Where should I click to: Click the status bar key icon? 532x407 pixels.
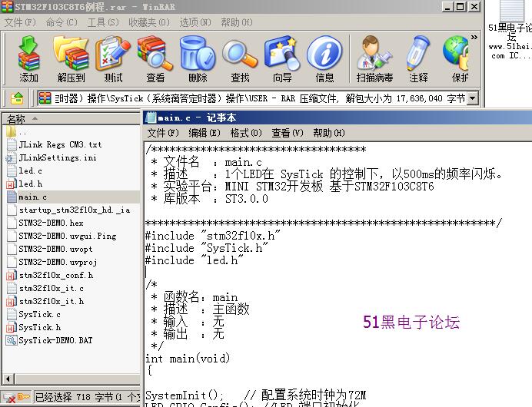click(24, 396)
